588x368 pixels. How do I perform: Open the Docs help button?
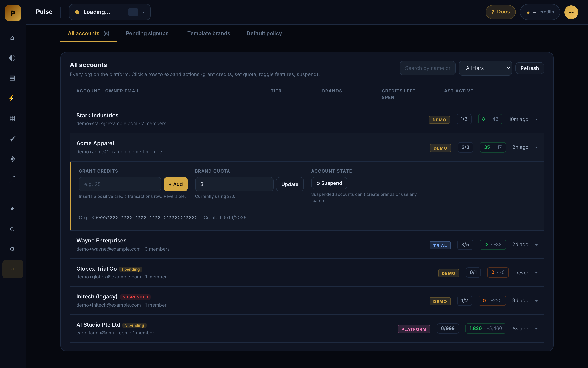tap(500, 12)
